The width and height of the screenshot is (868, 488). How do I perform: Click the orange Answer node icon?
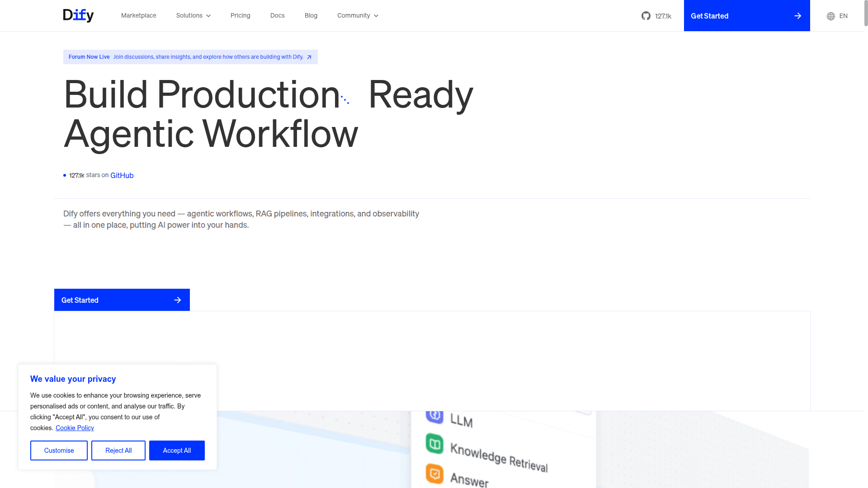pos(434,474)
